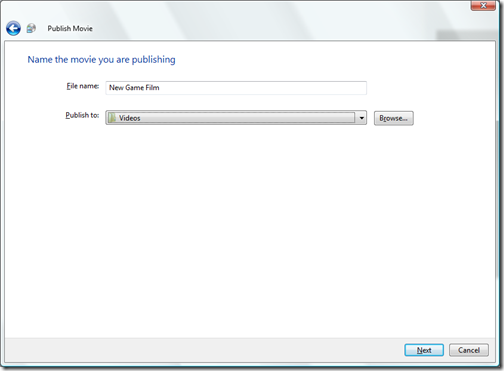Go back using the blue arrow button

(x=13, y=28)
